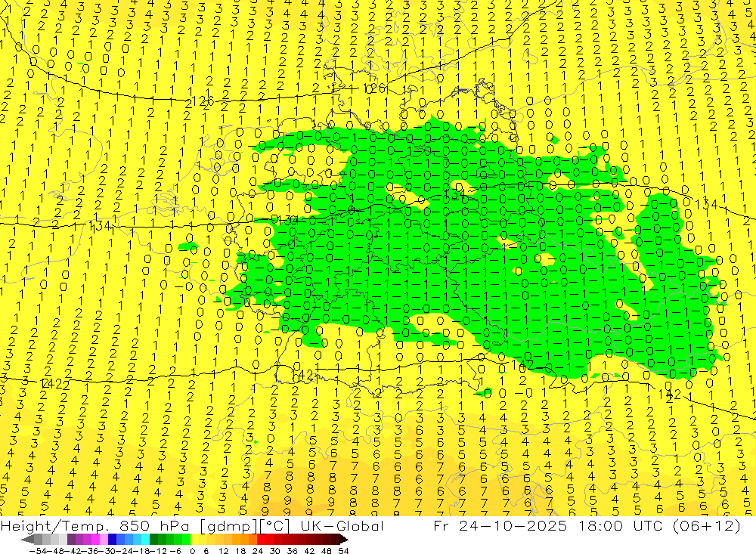This screenshot has height=554, width=756.
Task: Click the dark green swatch above -12
Action: pos(153,540)
